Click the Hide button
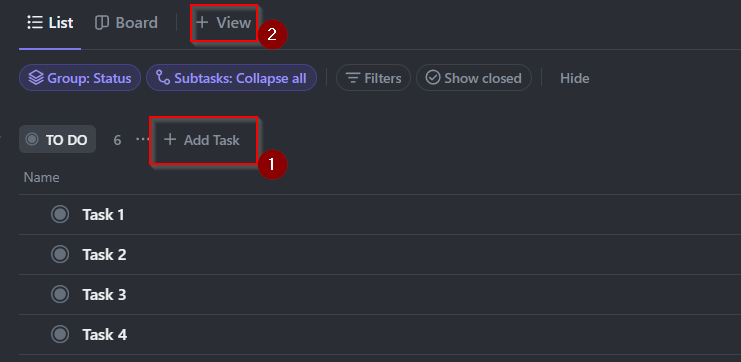This screenshot has height=362, width=741. (x=574, y=78)
